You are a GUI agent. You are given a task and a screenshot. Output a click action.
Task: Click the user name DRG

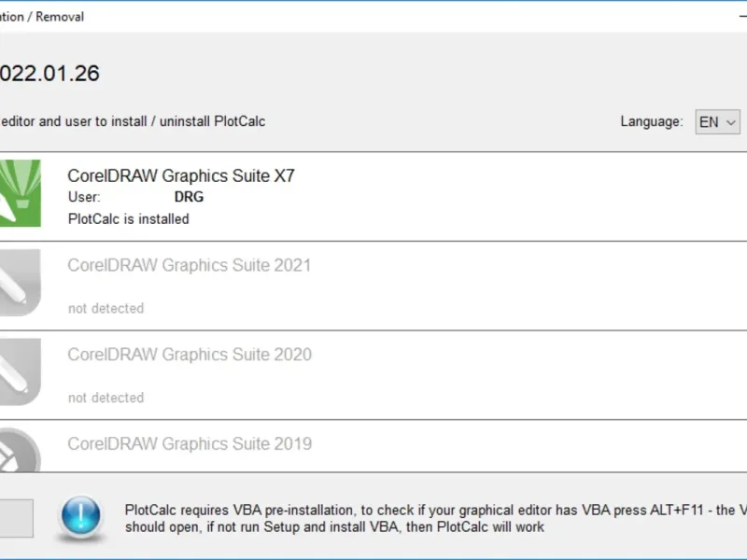189,197
